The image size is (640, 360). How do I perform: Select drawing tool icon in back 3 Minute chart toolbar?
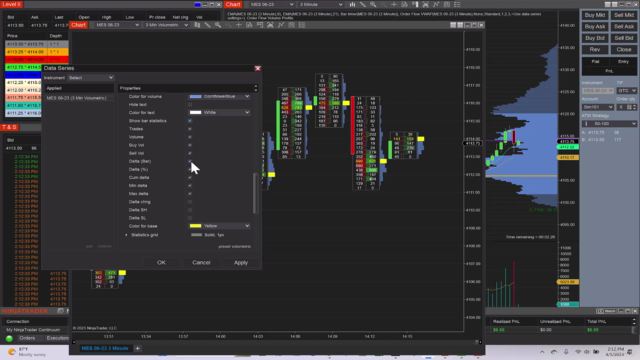363,4
